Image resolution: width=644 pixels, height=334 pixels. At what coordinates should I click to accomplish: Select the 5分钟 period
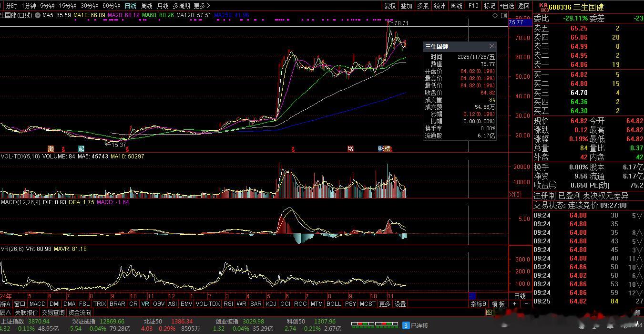47,6
